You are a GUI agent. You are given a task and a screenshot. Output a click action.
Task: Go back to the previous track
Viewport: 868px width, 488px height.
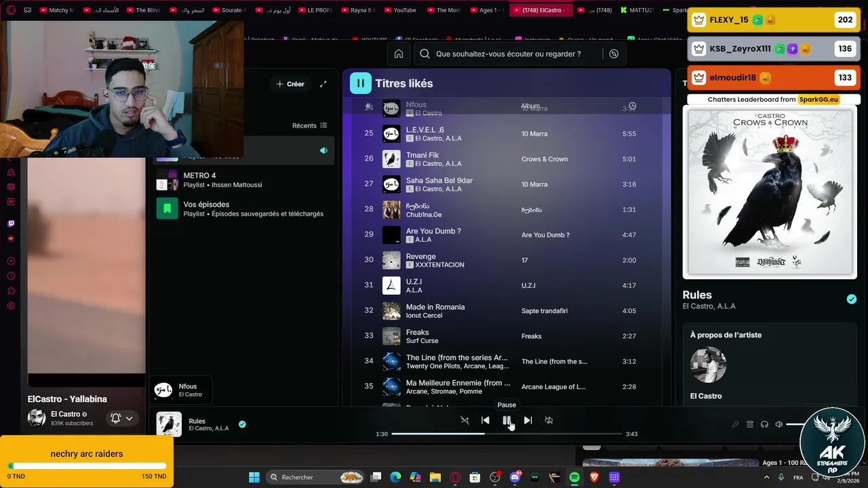(486, 420)
